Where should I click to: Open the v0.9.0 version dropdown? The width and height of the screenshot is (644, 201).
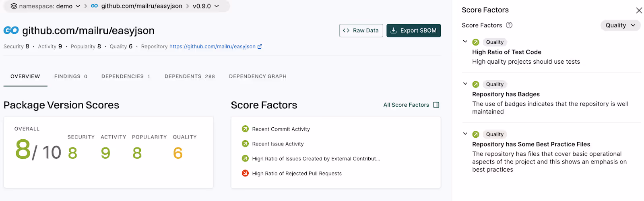[206, 6]
